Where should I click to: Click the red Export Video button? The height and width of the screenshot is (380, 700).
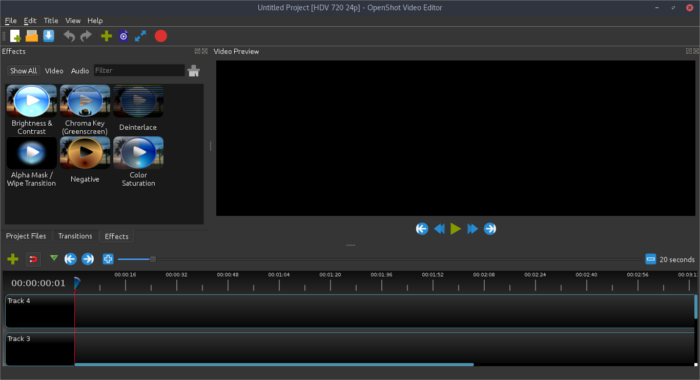pyautogui.click(x=161, y=36)
